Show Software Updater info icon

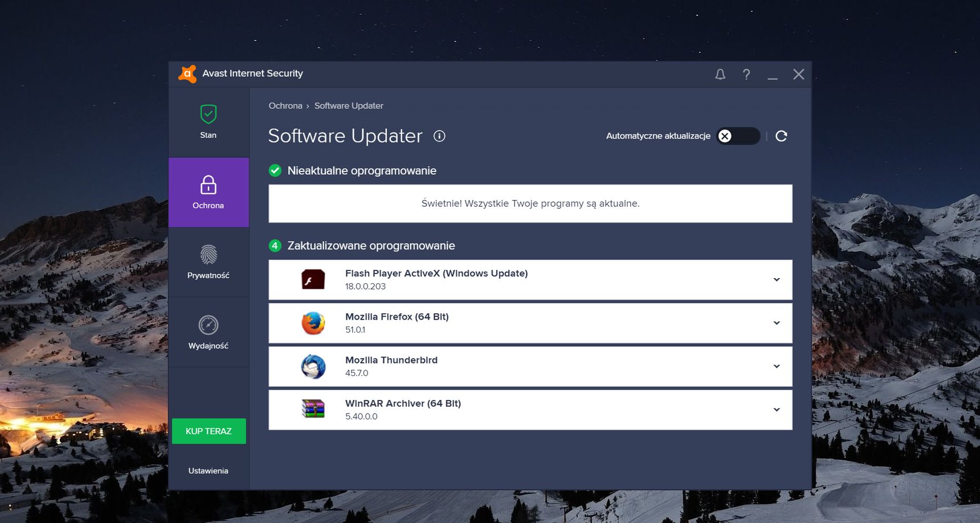[x=439, y=136]
